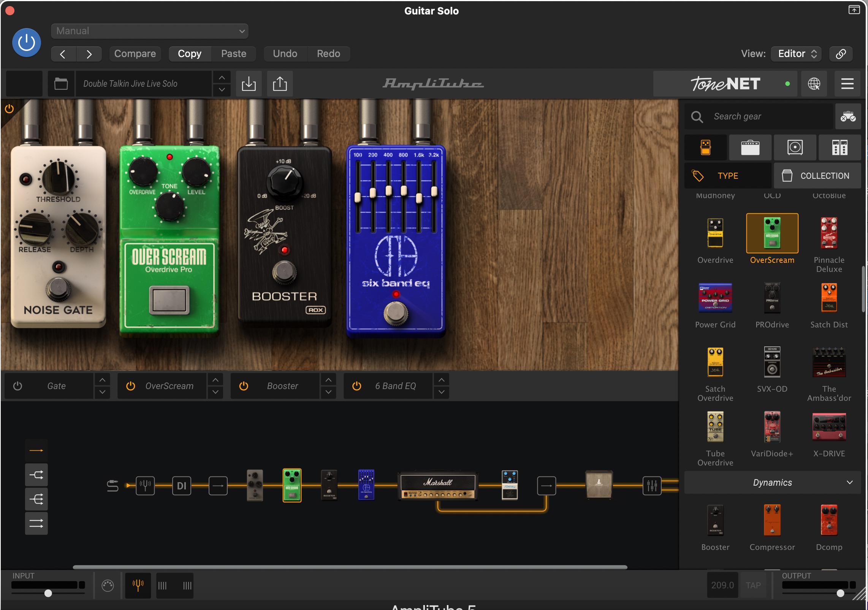The image size is (868, 610).
Task: Select the rack effects gear category
Action: (x=839, y=148)
